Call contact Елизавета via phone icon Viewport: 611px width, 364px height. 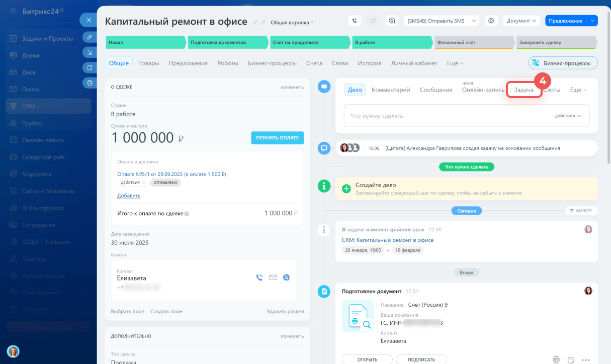tap(259, 277)
